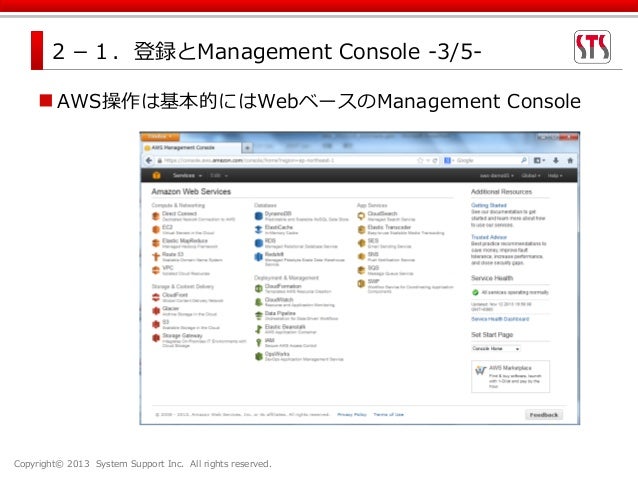638x479 pixels.
Task: Open the Data Pipeline icon
Action: [x=258, y=315]
